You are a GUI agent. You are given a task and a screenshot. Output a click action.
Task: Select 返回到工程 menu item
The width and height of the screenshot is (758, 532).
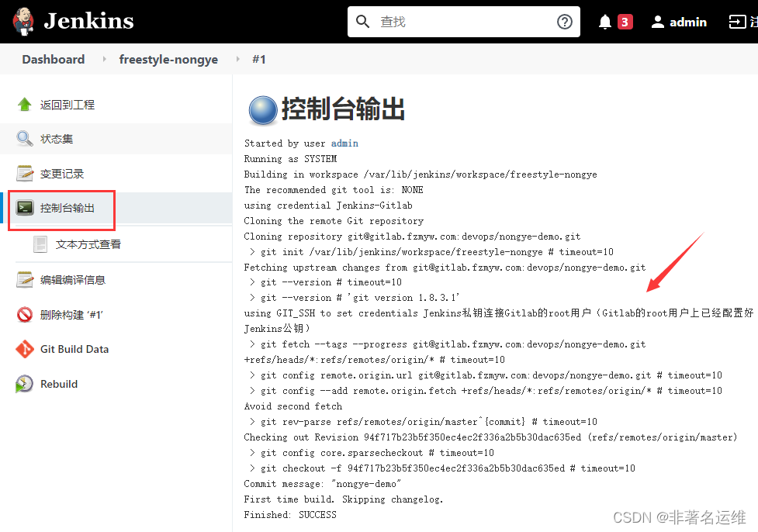click(67, 105)
